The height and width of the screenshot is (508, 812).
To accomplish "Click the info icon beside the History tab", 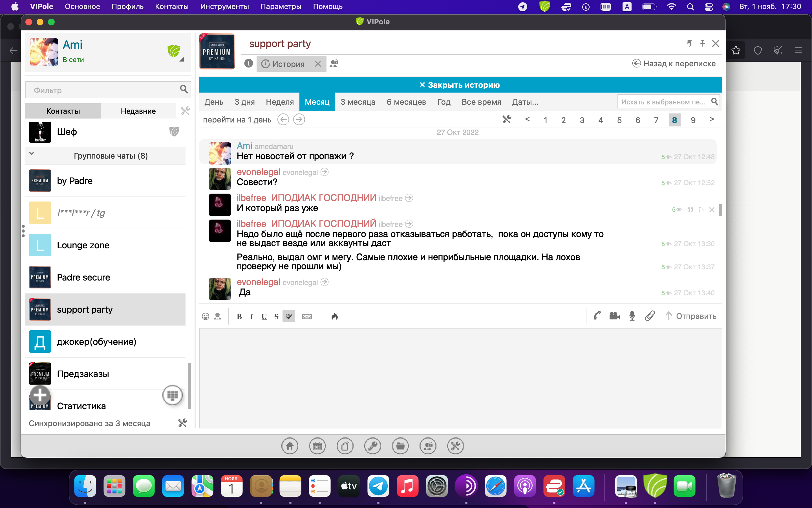I will pyautogui.click(x=248, y=63).
